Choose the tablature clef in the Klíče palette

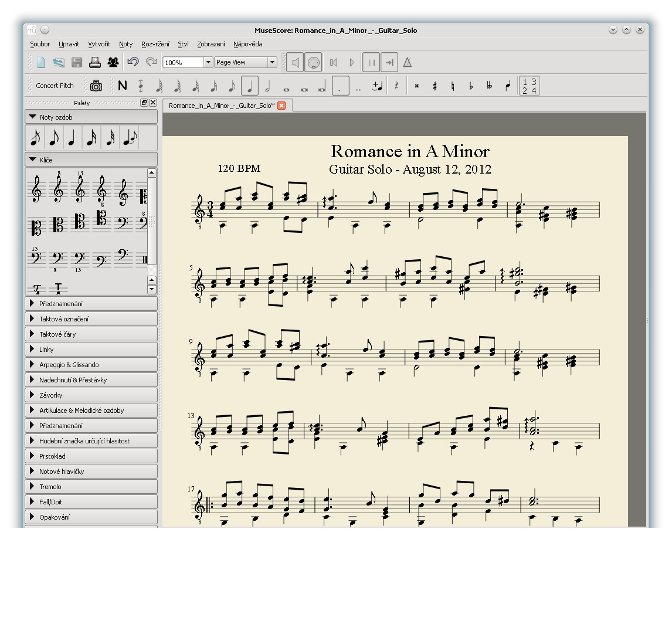click(x=58, y=288)
